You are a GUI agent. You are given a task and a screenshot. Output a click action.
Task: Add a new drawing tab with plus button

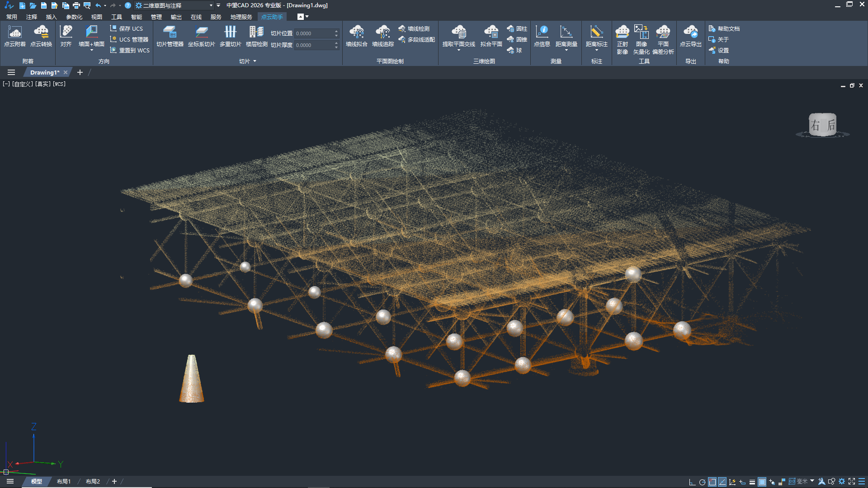80,72
